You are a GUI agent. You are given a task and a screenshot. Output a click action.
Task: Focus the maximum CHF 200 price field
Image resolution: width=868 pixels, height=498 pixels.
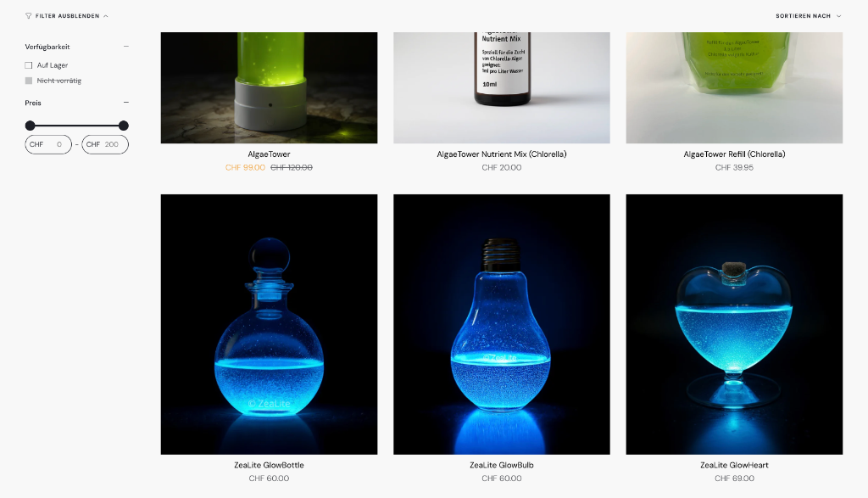105,144
